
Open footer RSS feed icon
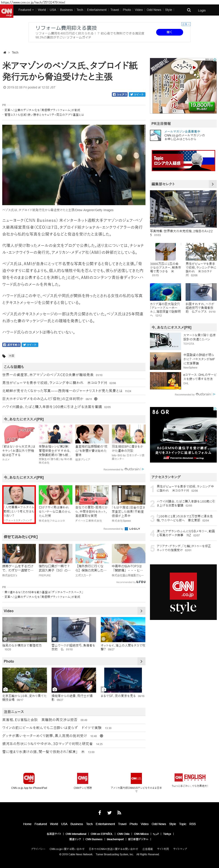point(119,813)
